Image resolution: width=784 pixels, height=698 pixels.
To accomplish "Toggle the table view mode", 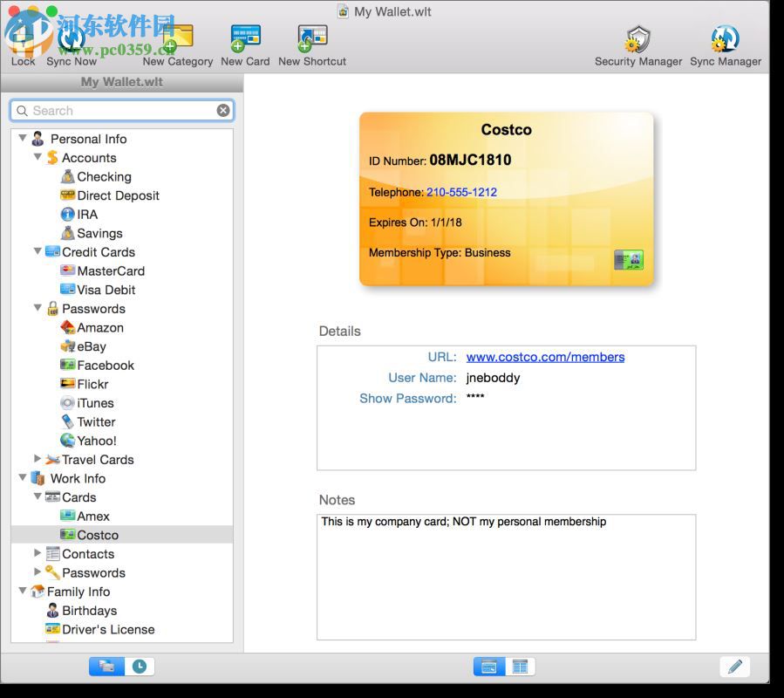I will [520, 666].
